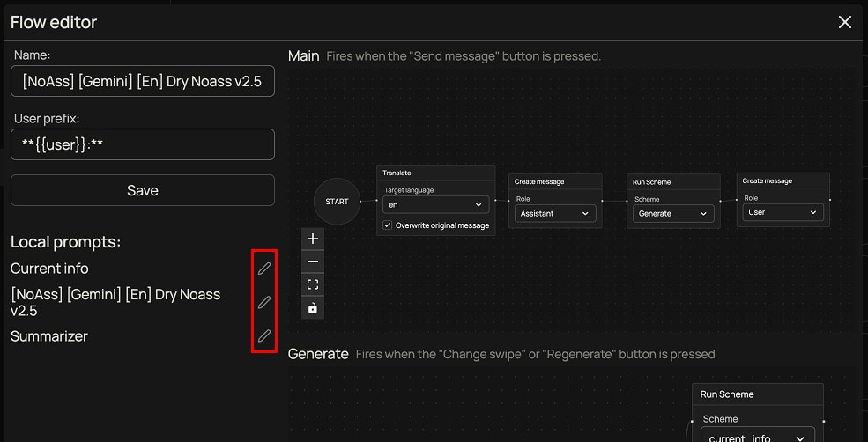Image resolution: width=868 pixels, height=442 pixels.
Task: Toggle Overwrite original message checkbox
Action: click(x=388, y=225)
